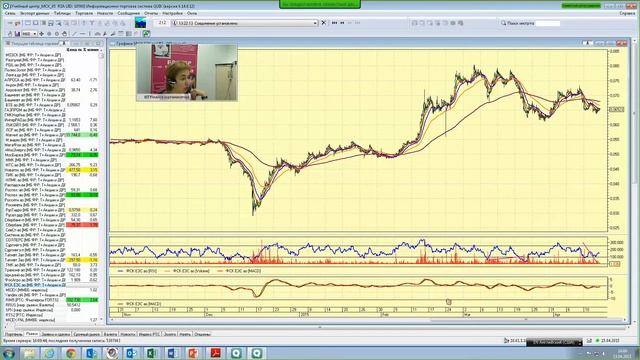Open the Windows Start menu
This screenshot has width=640, height=360.
9,353
